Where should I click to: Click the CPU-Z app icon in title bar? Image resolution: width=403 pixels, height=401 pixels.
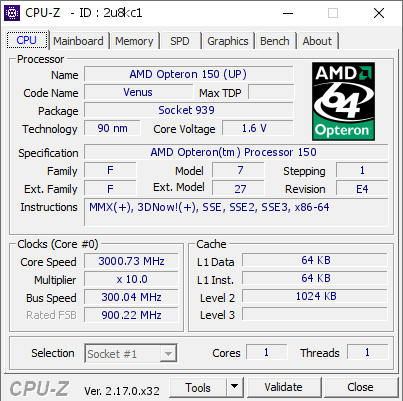pyautogui.click(x=12, y=13)
